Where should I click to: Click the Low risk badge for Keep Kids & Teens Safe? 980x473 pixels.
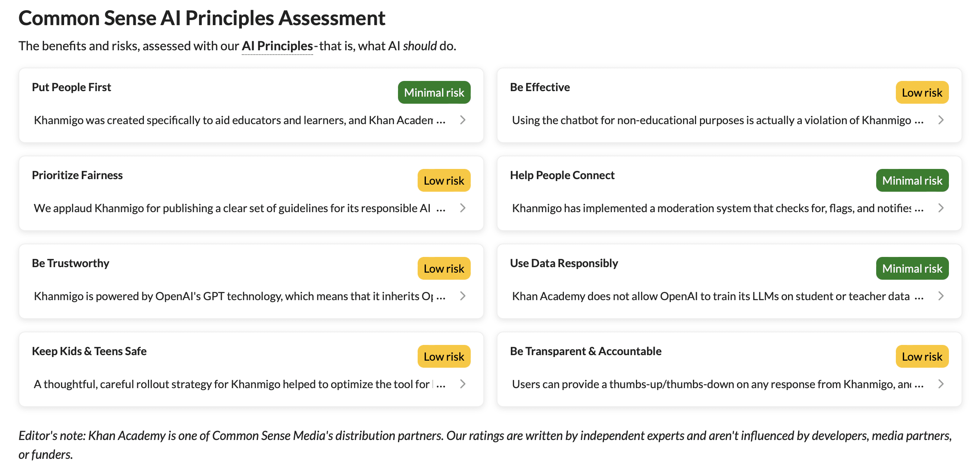coord(444,356)
